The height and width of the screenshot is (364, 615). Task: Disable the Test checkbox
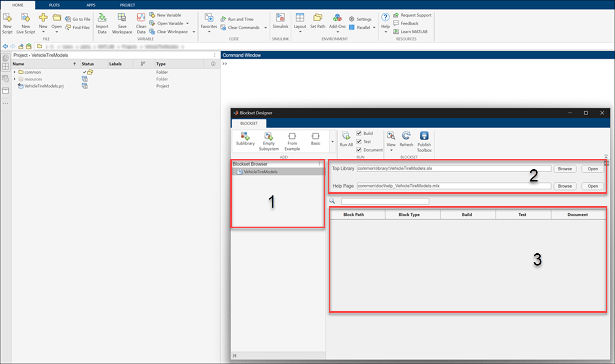[358, 141]
